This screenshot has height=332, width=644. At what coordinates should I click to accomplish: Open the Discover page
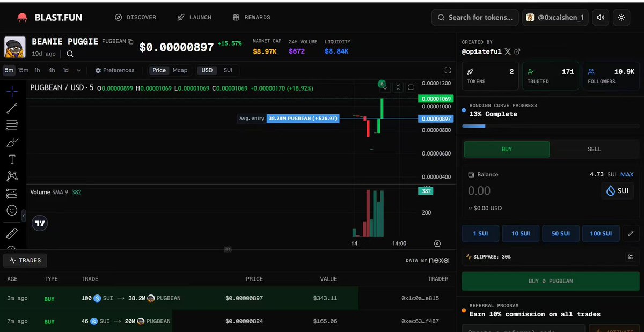pos(135,17)
